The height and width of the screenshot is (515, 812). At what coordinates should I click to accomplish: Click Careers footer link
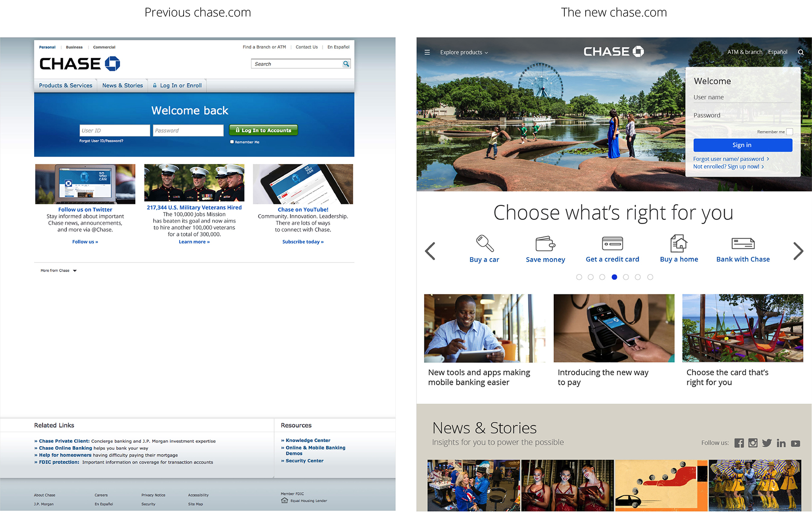(101, 495)
